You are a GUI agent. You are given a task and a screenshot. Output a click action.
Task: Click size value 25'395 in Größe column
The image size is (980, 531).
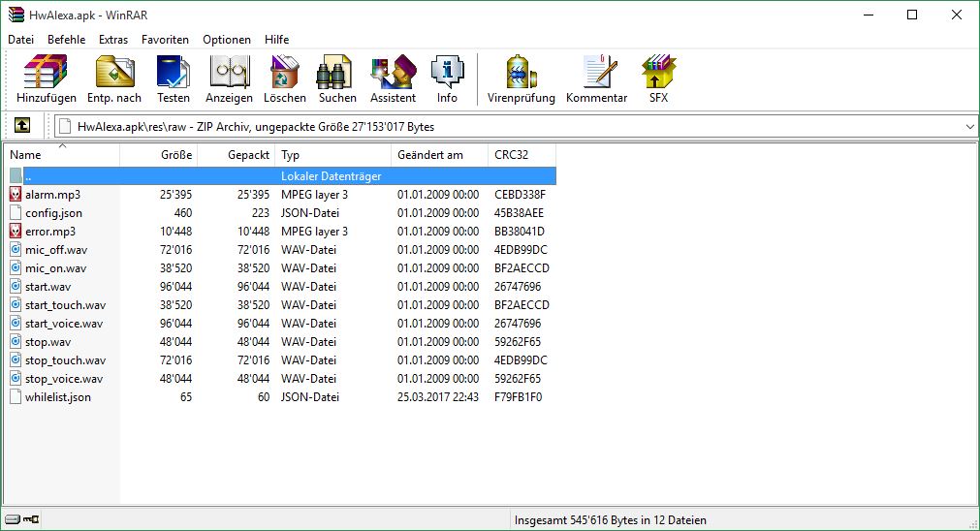pos(175,195)
